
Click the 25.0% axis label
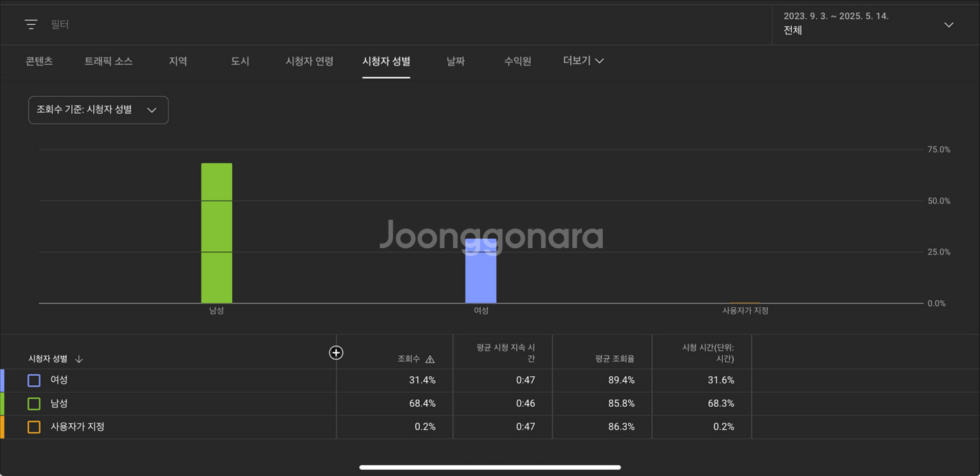pos(939,253)
